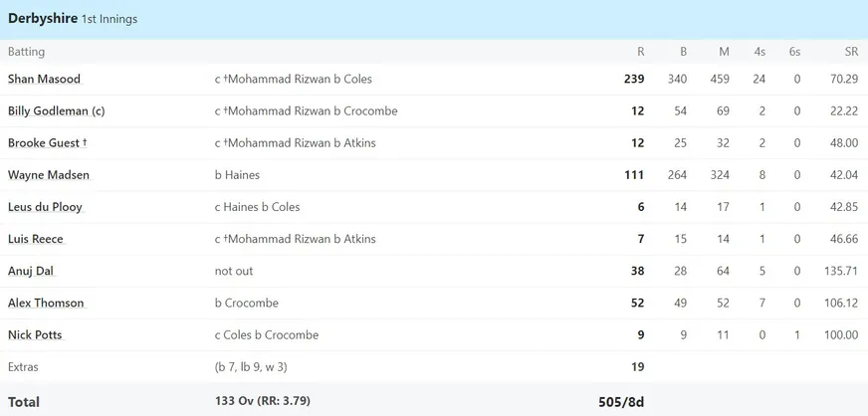Click Anuj Dal's not out status
Viewport: 868px width, 416px height.
coord(234,271)
